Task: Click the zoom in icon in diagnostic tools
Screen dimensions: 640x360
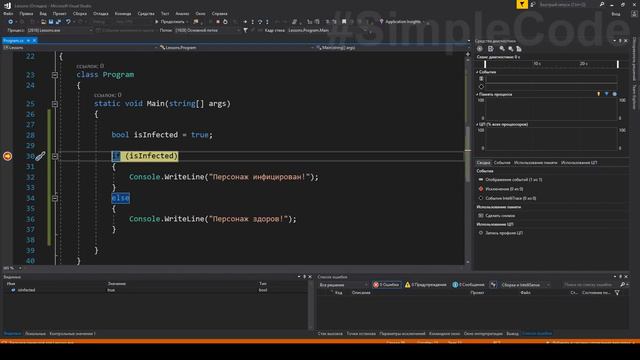Action: click(x=502, y=49)
